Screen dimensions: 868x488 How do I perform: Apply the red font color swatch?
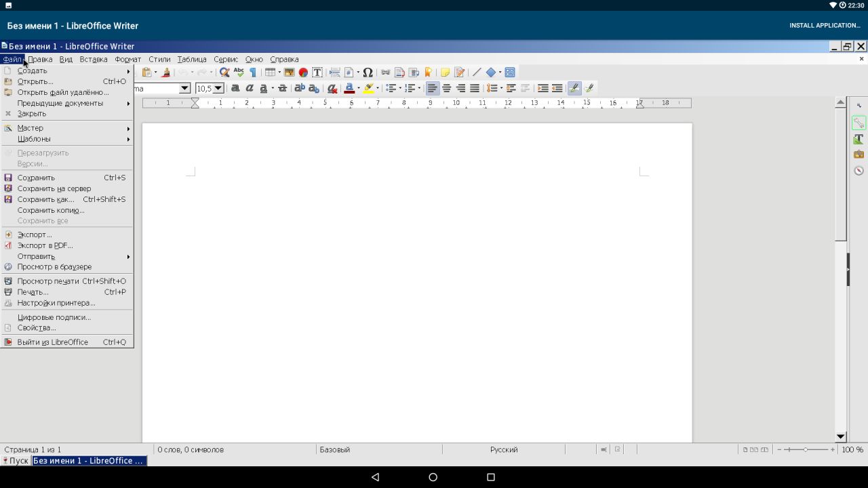point(349,88)
